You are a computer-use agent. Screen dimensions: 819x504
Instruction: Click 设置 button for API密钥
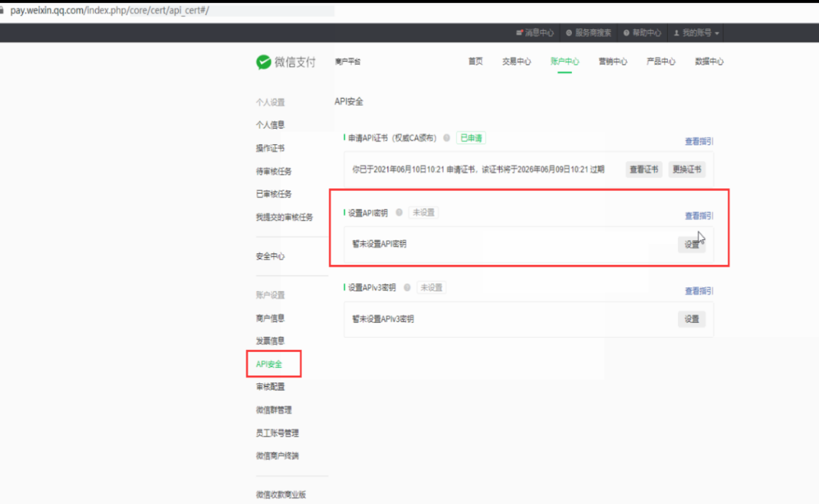(691, 244)
